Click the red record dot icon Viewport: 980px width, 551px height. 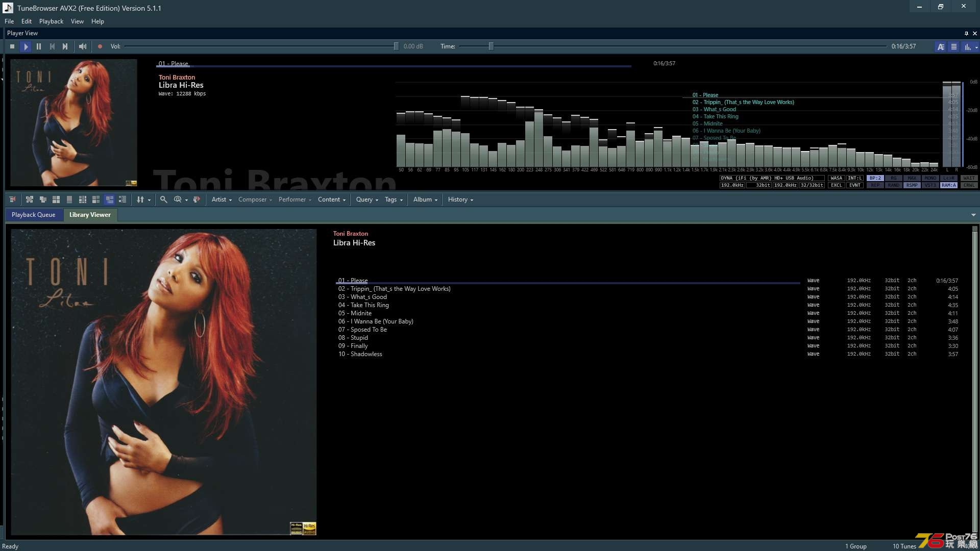point(100,46)
